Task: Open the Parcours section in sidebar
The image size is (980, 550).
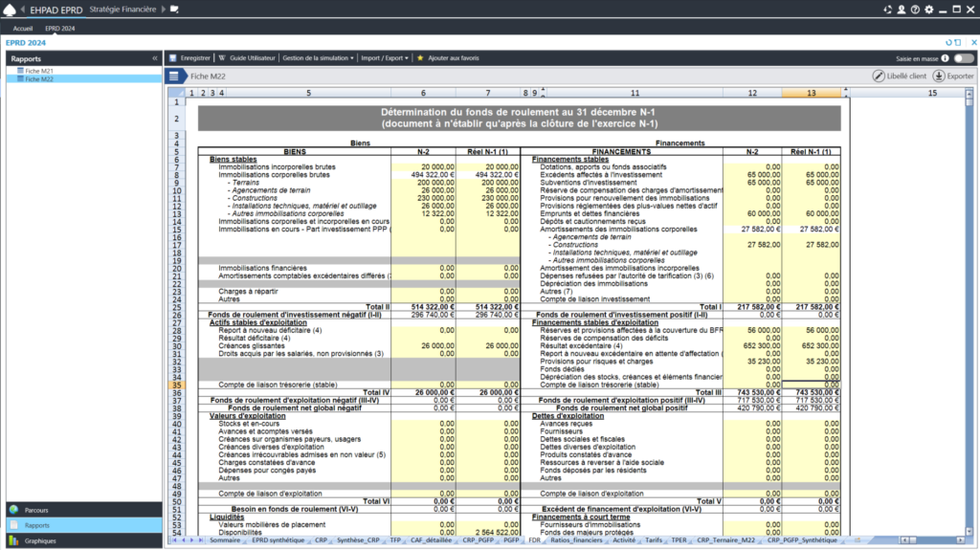Action: (84, 510)
